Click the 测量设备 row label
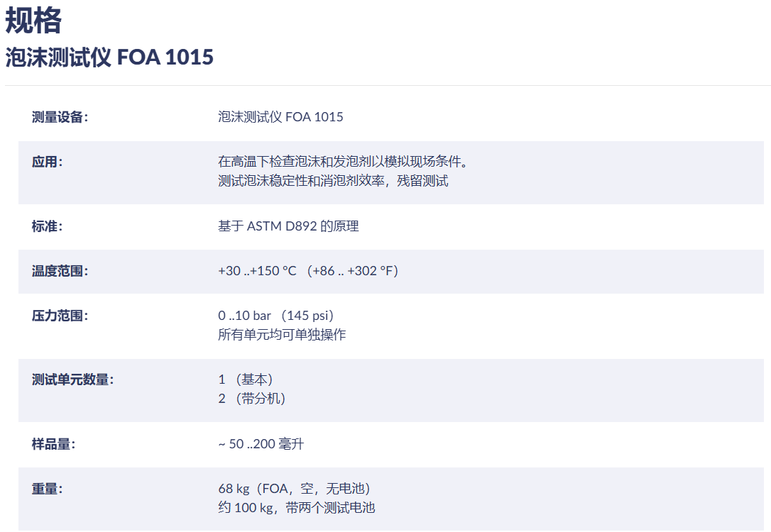This screenshot has height=532, width=771. click(x=60, y=117)
